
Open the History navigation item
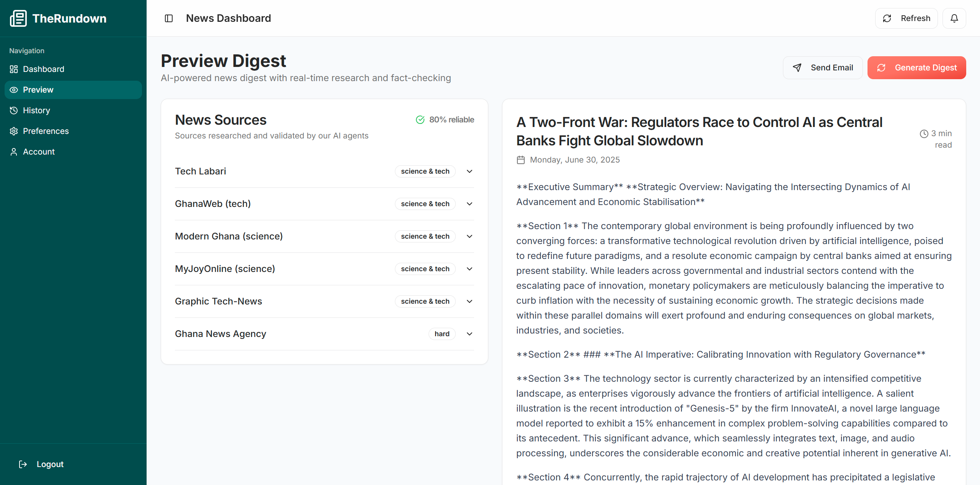point(36,111)
